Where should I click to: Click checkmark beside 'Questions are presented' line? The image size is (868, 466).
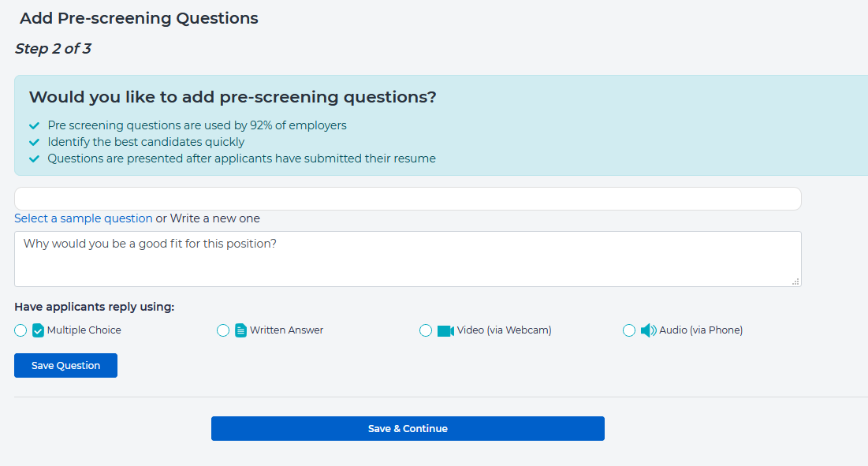[34, 158]
